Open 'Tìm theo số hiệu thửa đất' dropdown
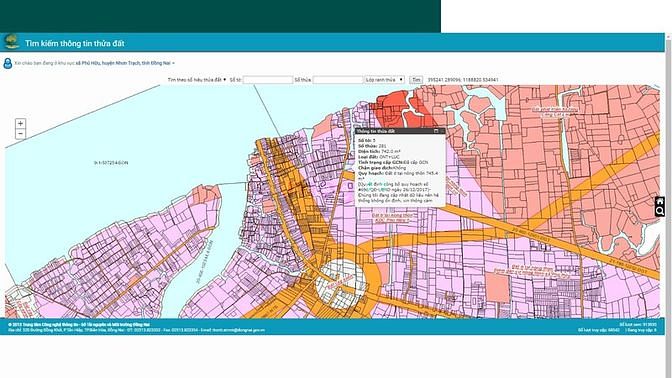Viewport: 672px width, 378px height. pyautogui.click(x=197, y=80)
